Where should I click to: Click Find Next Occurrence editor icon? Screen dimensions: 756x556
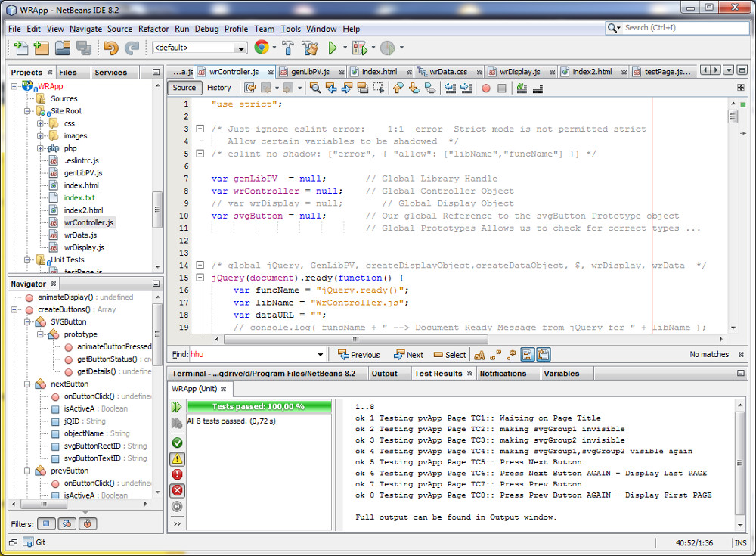347,88
